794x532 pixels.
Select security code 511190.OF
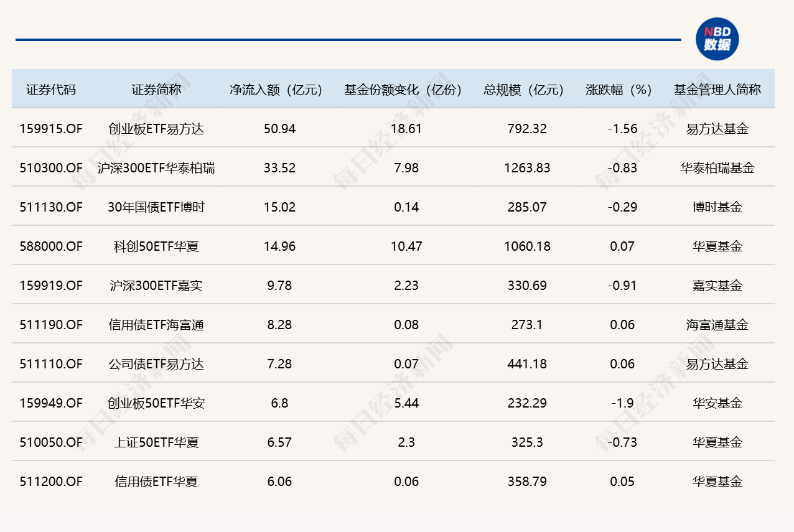[x=51, y=325]
